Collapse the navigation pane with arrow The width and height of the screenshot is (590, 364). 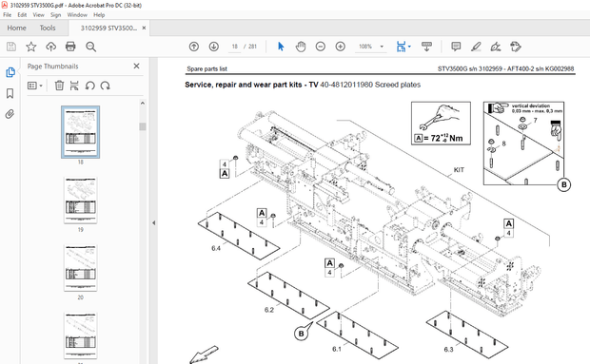click(x=153, y=222)
